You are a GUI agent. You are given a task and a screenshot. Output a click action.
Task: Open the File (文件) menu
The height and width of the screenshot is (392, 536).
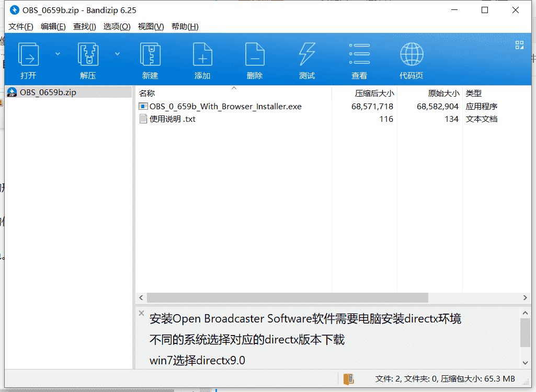pyautogui.click(x=21, y=27)
